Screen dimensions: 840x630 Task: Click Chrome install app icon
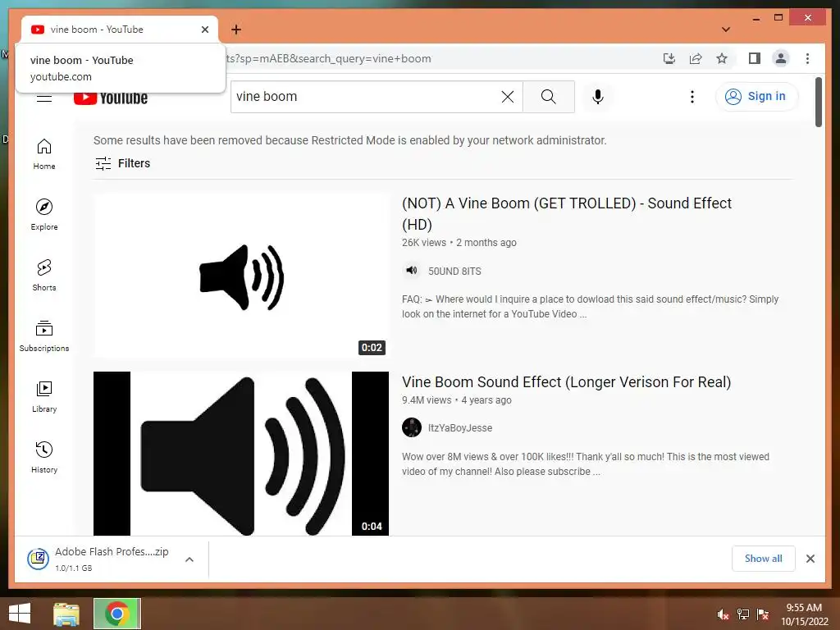click(x=669, y=58)
